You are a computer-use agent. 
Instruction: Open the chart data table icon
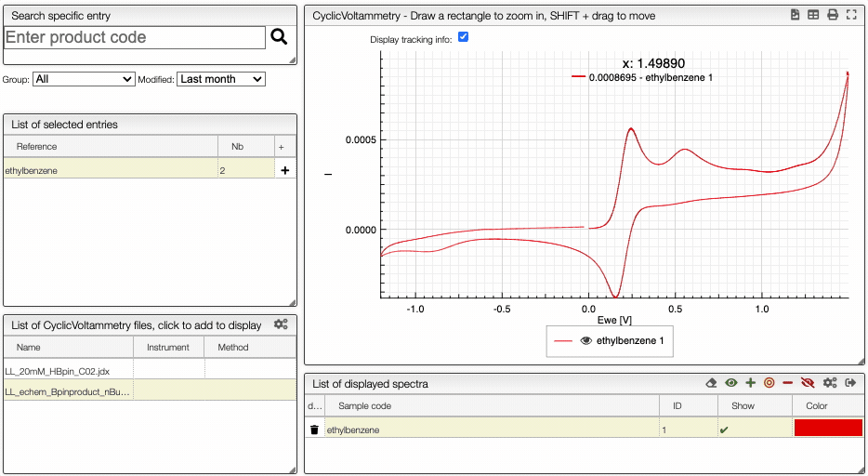tap(813, 15)
